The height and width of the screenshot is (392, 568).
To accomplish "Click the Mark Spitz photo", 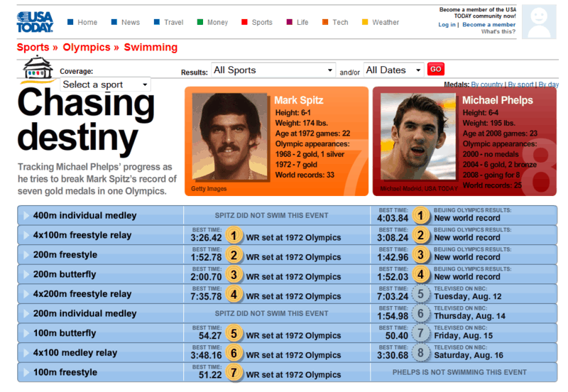I will (228, 139).
